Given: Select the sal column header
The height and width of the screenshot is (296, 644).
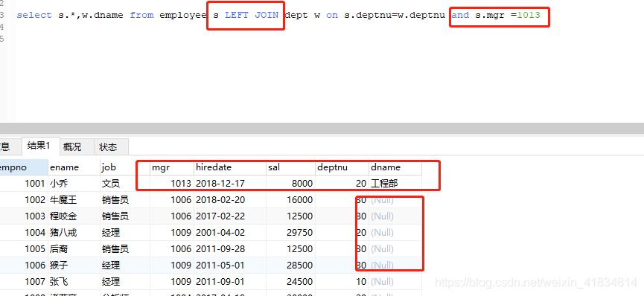Looking at the screenshot, I should 291,167.
